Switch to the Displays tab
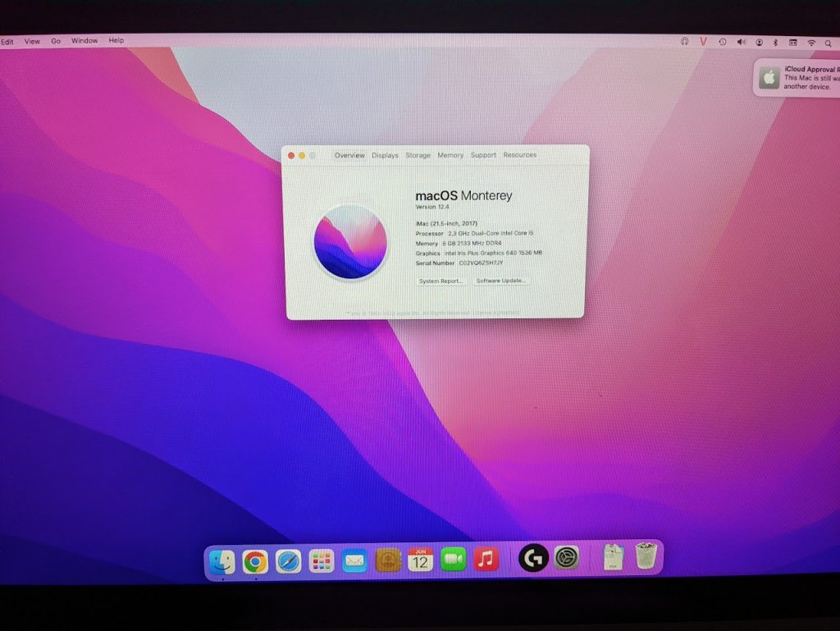This screenshot has height=631, width=840. pos(386,155)
